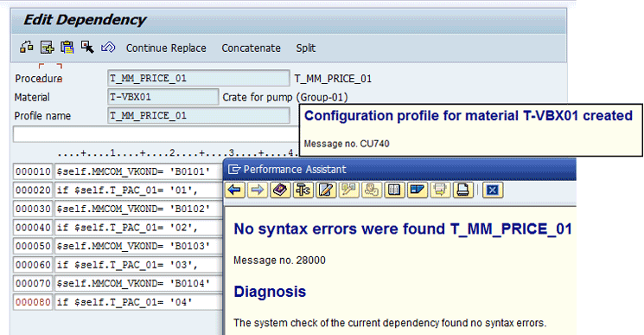Click code line if T_PAC_01= '01'
Screen dimensions: 644x335
(x=139, y=190)
